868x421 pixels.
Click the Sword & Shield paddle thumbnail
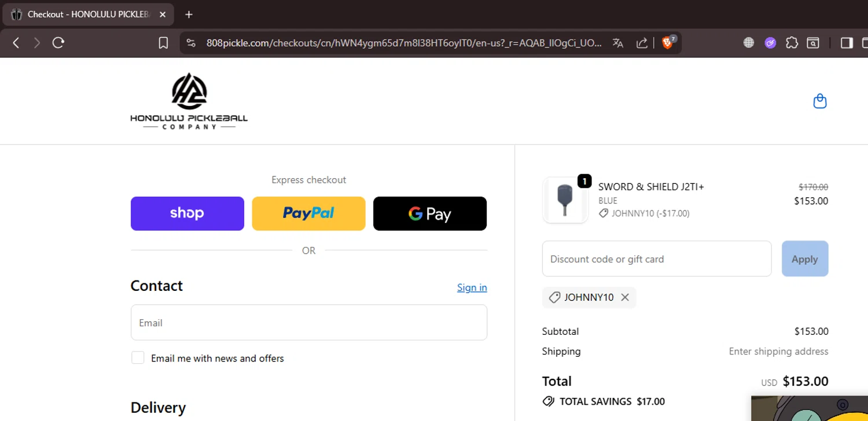(x=565, y=200)
